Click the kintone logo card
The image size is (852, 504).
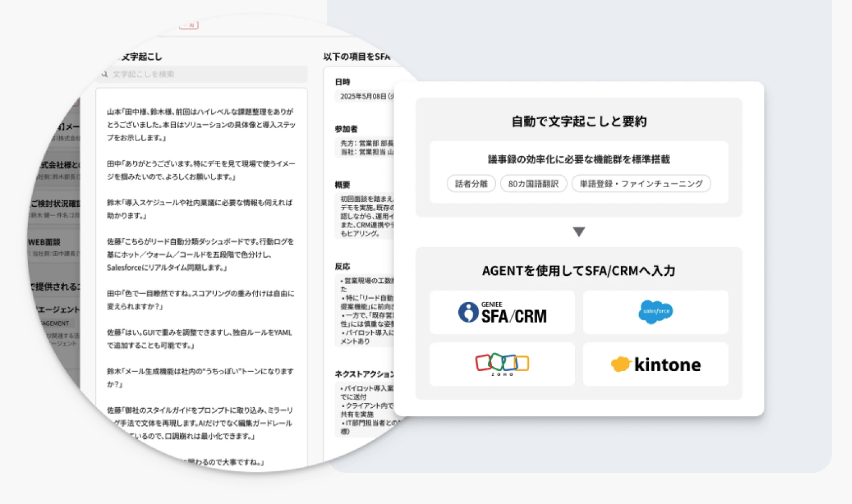point(655,364)
